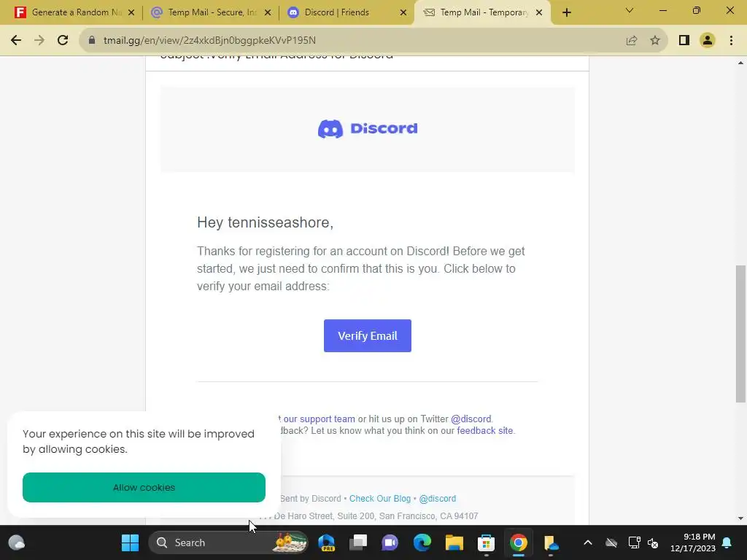Open Microsoft Store from taskbar
This screenshot has width=747, height=560.
point(486,542)
